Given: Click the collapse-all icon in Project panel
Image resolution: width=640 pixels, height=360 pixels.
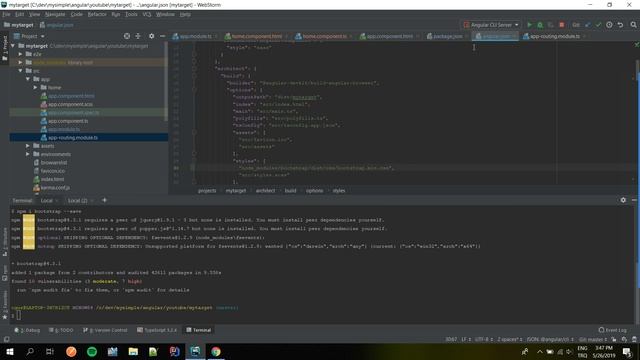Looking at the screenshot, I should pyautogui.click(x=138, y=36).
